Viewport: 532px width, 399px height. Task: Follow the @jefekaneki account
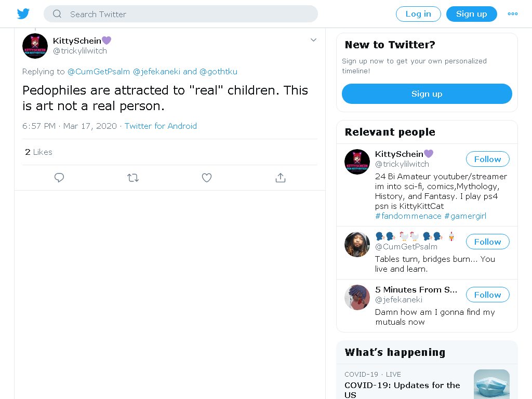487,295
